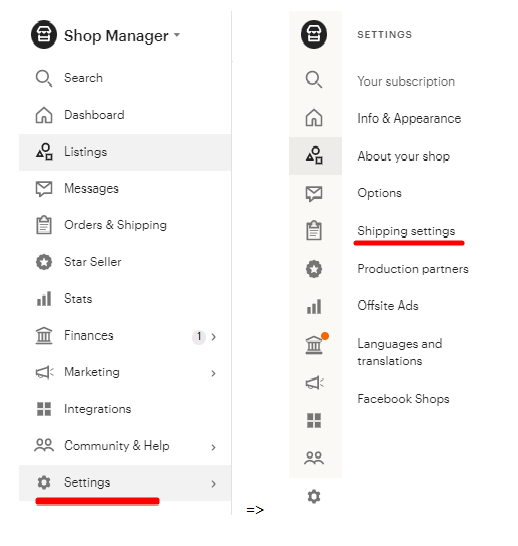Click the finances notification badge showing 1
This screenshot has width=518, height=546.
(199, 337)
